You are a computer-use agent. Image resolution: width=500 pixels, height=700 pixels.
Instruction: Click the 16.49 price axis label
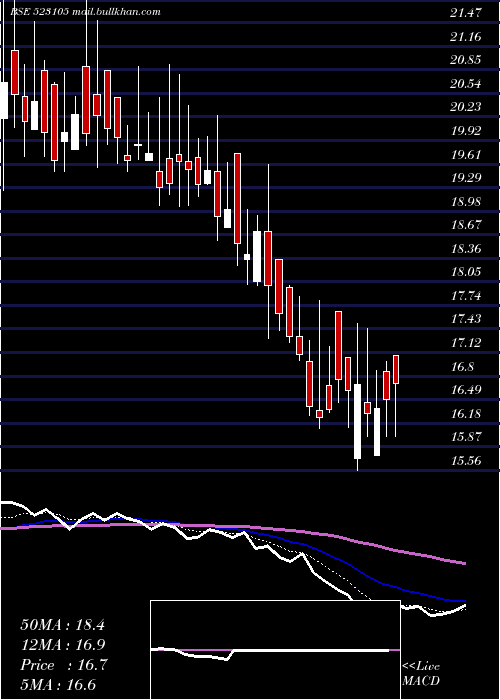pos(466,390)
